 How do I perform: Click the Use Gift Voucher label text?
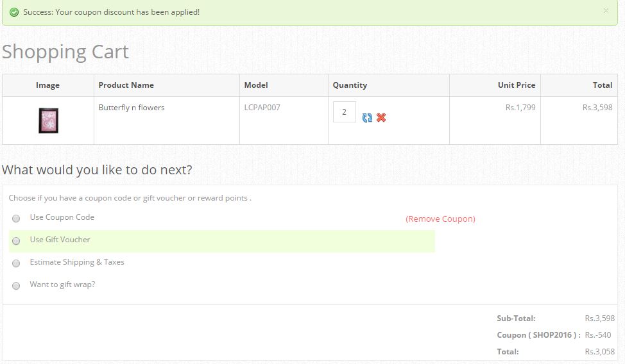pos(60,240)
